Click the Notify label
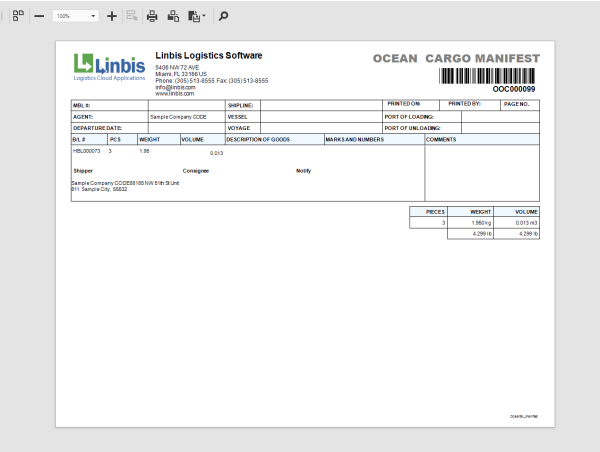 (303, 171)
